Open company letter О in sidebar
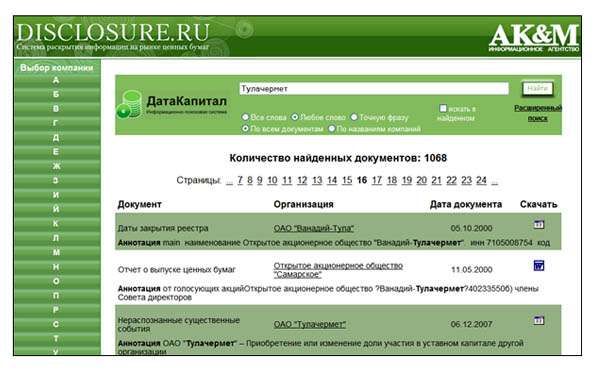 point(57,281)
